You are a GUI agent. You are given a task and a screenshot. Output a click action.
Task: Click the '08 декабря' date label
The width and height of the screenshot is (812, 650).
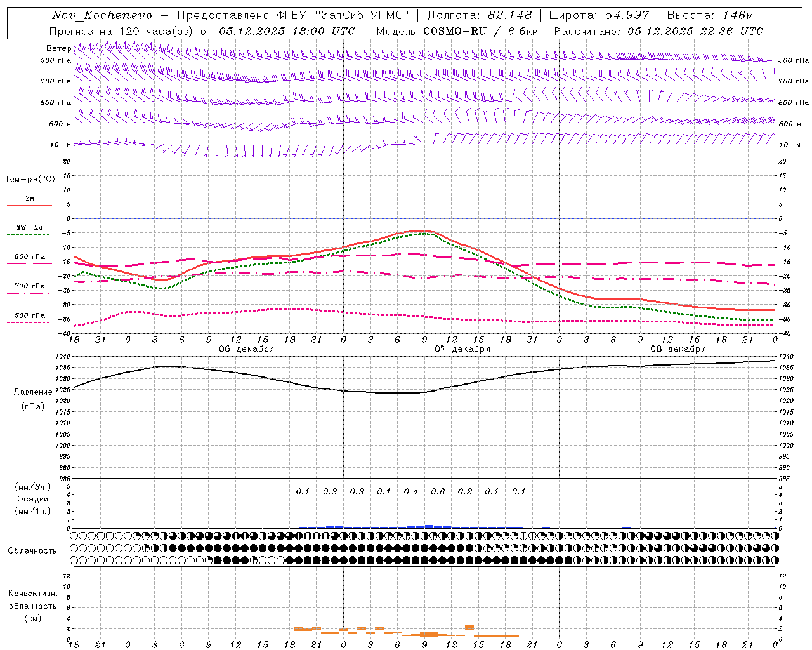(678, 349)
